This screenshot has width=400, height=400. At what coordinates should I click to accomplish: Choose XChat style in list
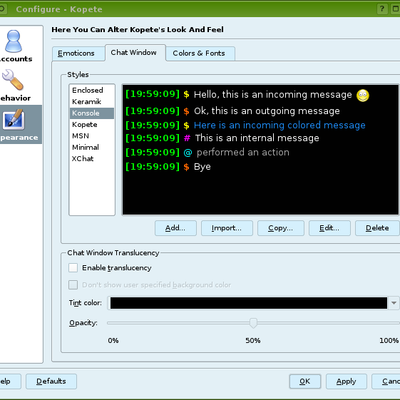point(92,158)
